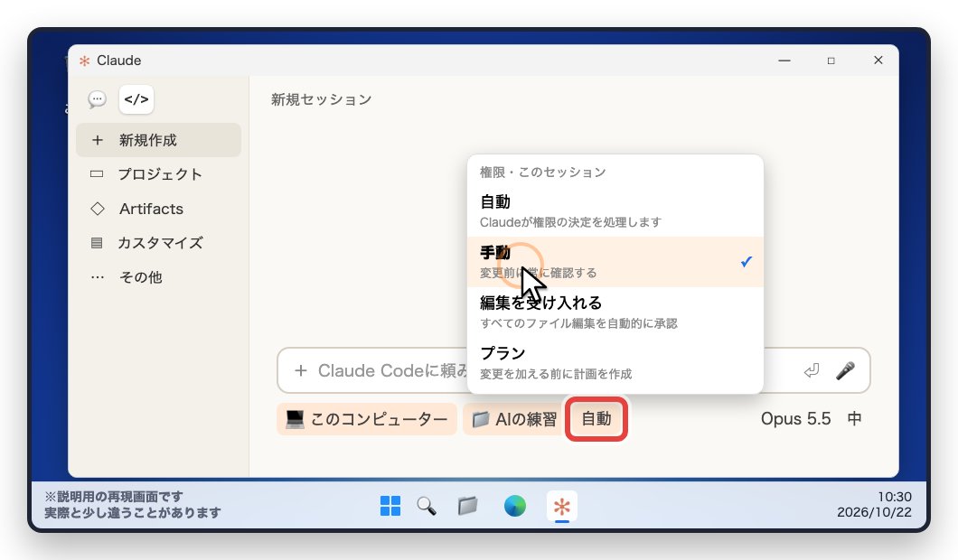Viewport: 958px width, 560px height.
Task: Choose the 自動 permission option
Action: coord(615,211)
